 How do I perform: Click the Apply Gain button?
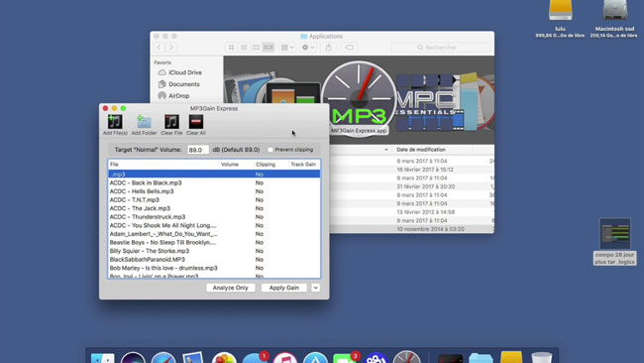click(x=284, y=288)
